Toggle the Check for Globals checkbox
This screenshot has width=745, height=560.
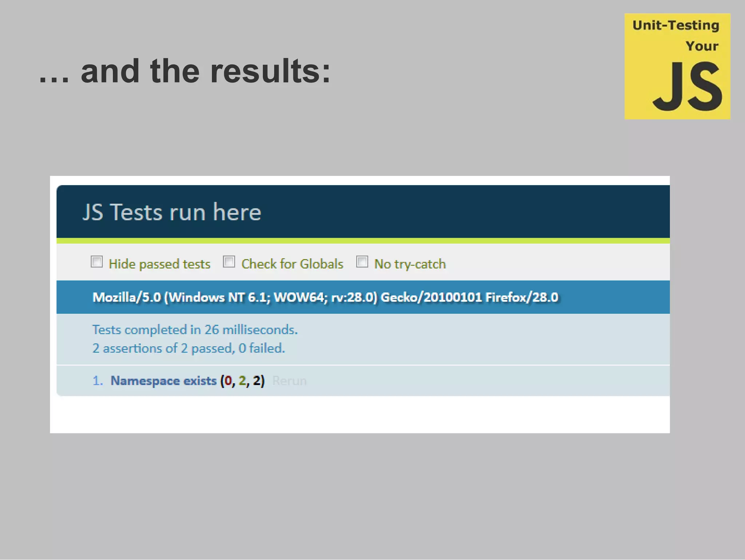[229, 262]
